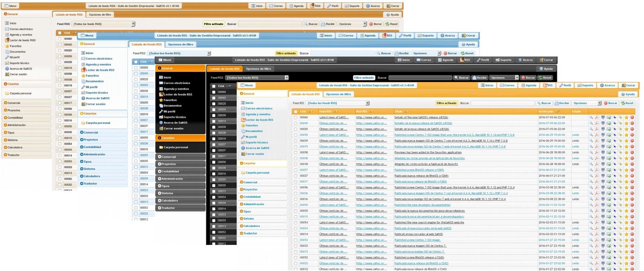
Task: Tick checkbox for row 00020 in black window
Action: tap(214, 104)
